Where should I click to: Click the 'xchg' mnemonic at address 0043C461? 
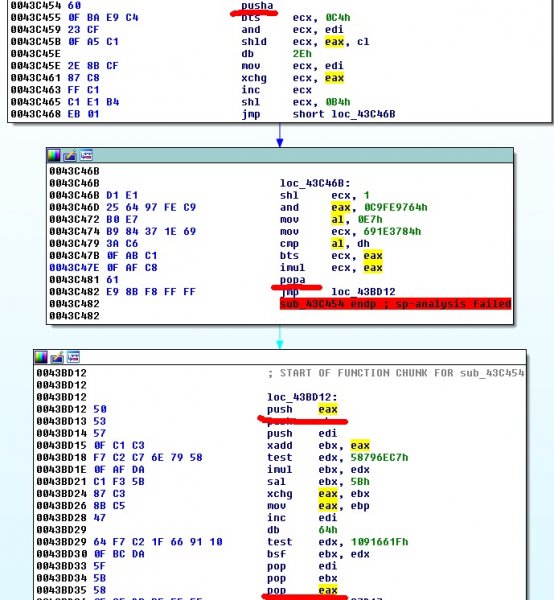click(x=254, y=78)
